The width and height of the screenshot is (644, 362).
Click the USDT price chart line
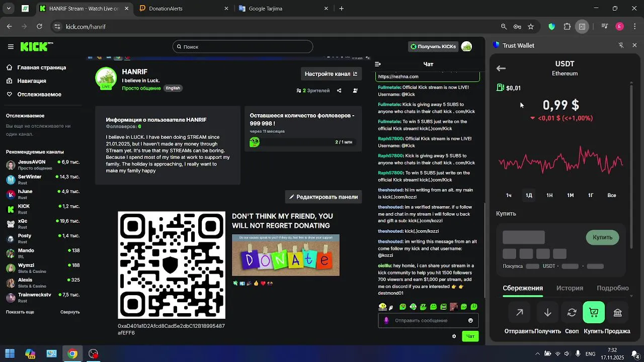point(561,161)
